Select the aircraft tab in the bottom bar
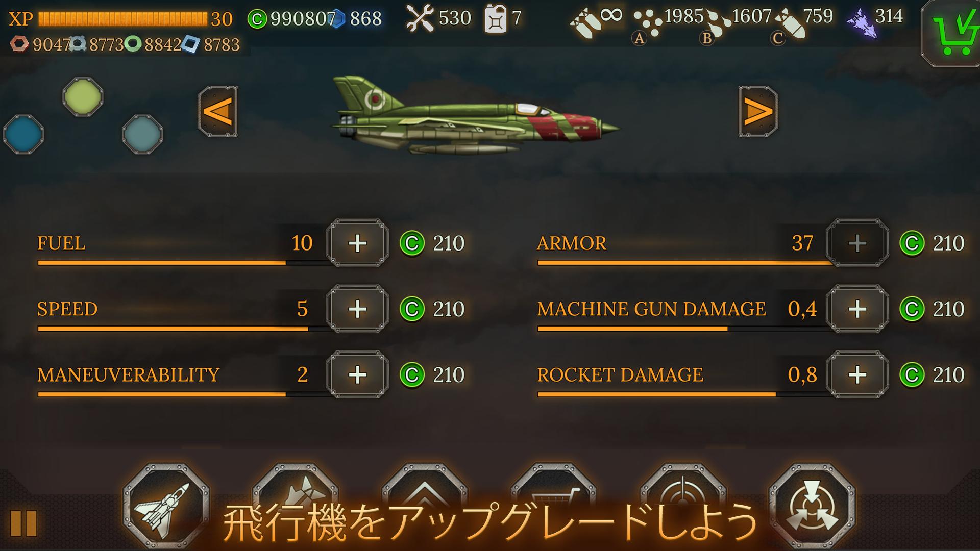Screen dimensions: 980x551 click(166, 508)
